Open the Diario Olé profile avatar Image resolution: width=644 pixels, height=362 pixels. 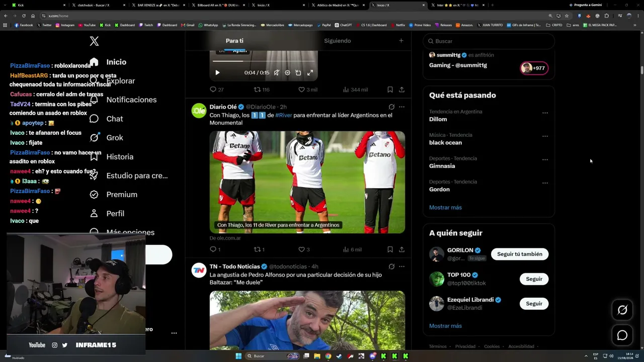(199, 111)
